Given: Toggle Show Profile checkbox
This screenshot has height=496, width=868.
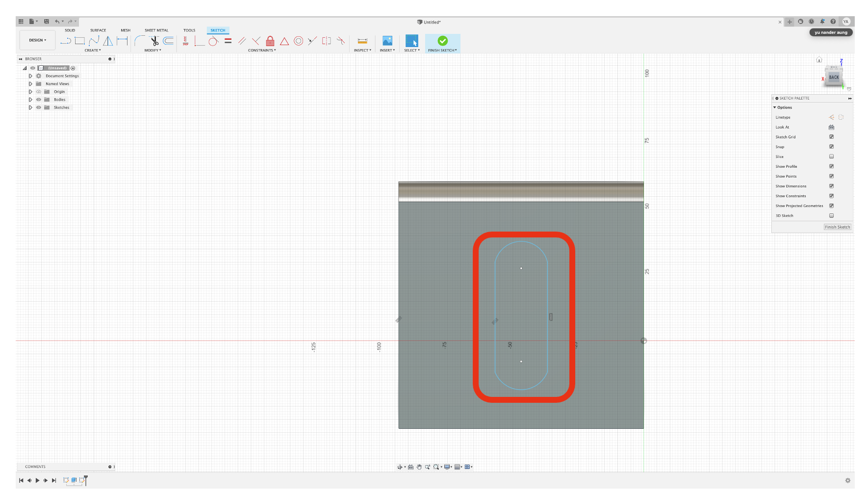Looking at the screenshot, I should click(x=831, y=166).
